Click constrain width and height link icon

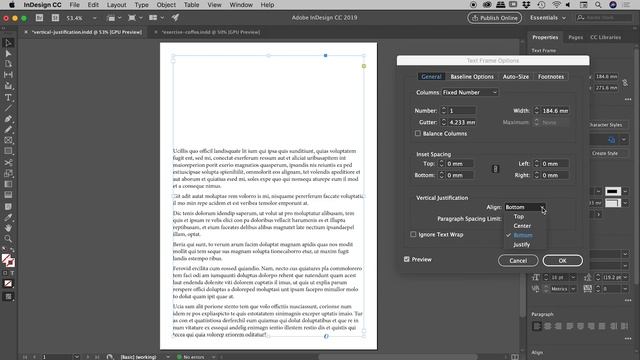[625, 82]
